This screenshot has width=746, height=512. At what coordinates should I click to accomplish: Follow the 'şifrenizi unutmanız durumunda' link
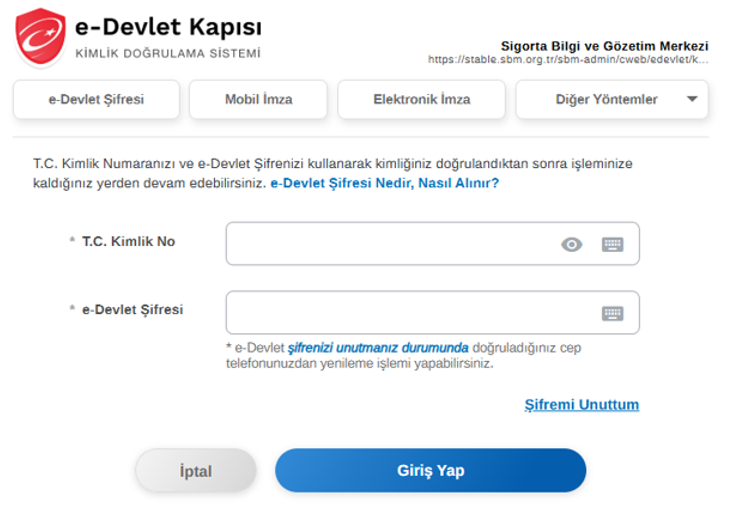pos(378,348)
